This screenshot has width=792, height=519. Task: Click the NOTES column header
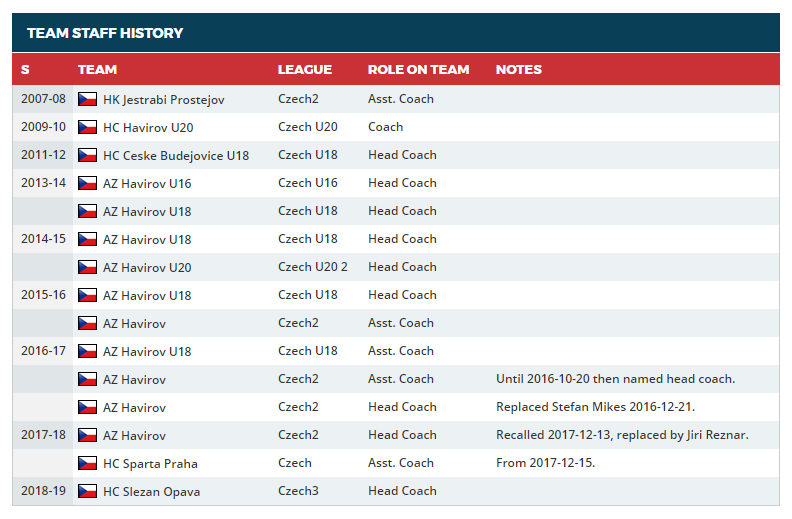518,70
